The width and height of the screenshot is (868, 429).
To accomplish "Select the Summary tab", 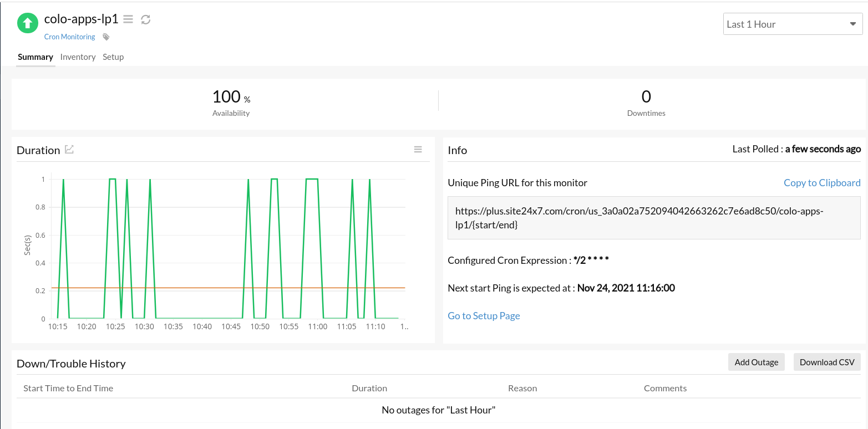I will [35, 57].
